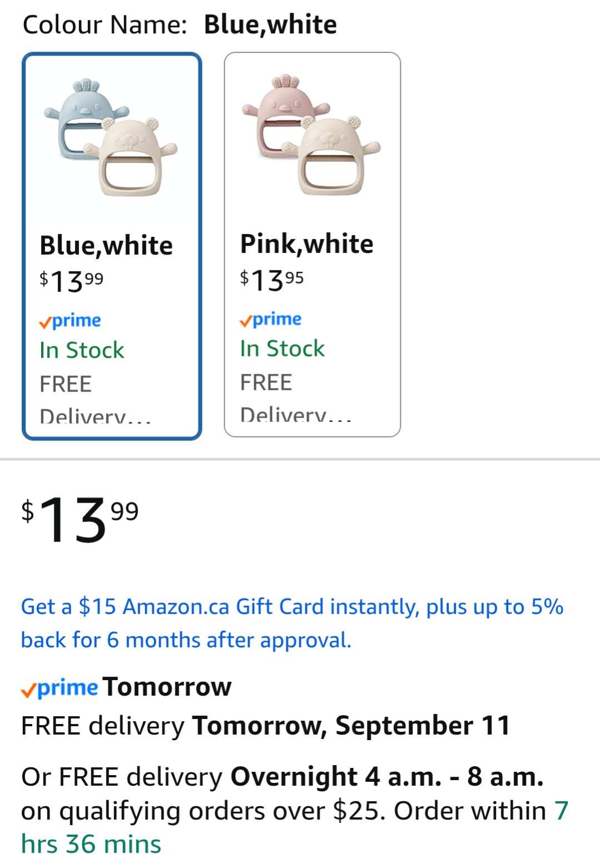Image resolution: width=600 pixels, height=868 pixels.
Task: Click the Overnight 4 a.m. - 8 a.m. option
Action: coord(386,777)
